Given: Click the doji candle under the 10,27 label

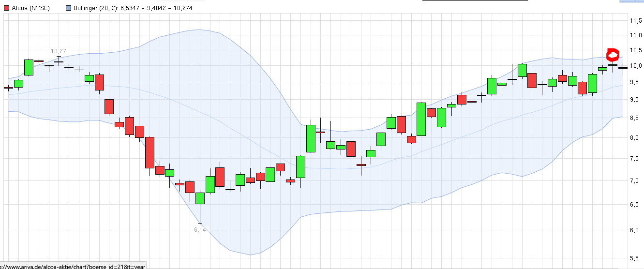Looking at the screenshot, I should 59,62.
